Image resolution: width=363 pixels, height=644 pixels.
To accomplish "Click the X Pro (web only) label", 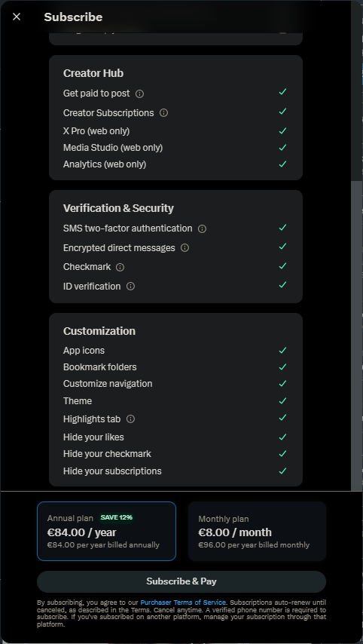I will click(96, 131).
